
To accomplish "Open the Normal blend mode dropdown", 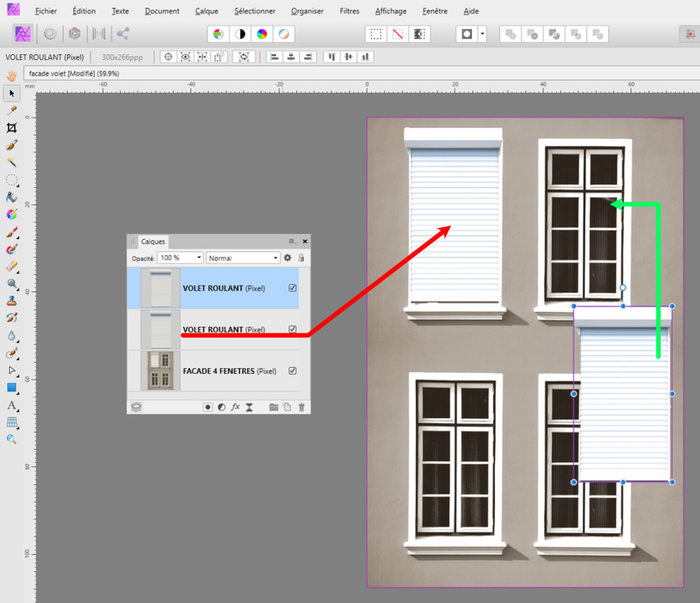I will [243, 259].
